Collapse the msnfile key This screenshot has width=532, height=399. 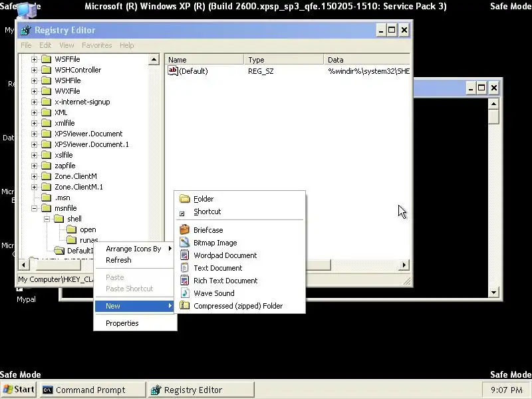(35, 208)
